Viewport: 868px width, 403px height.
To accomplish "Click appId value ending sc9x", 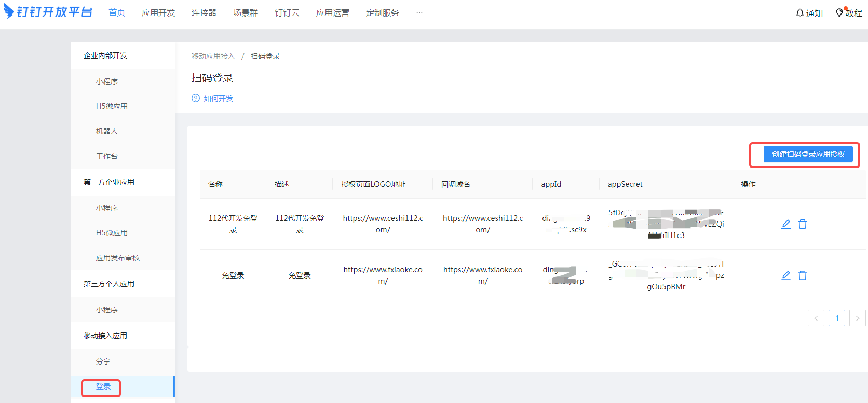I will 566,224.
